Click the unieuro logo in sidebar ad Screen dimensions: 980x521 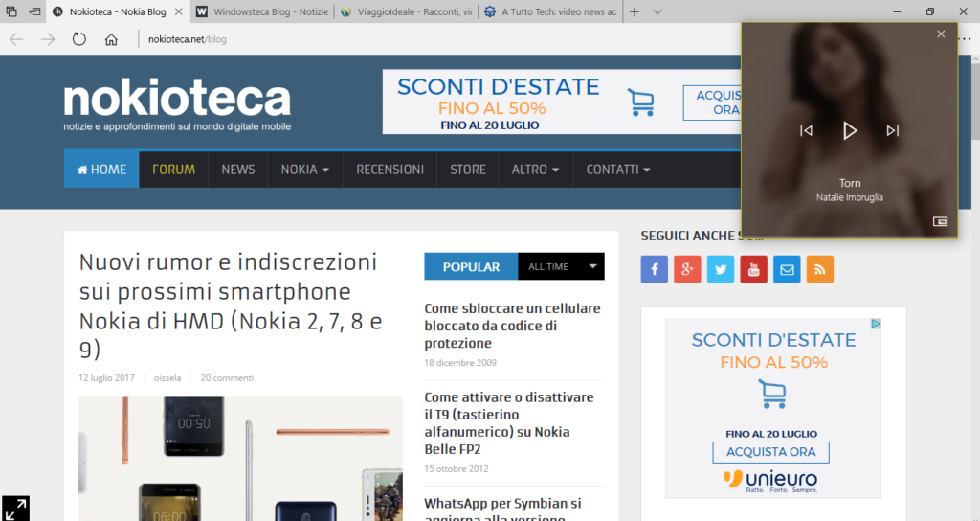[x=770, y=481]
